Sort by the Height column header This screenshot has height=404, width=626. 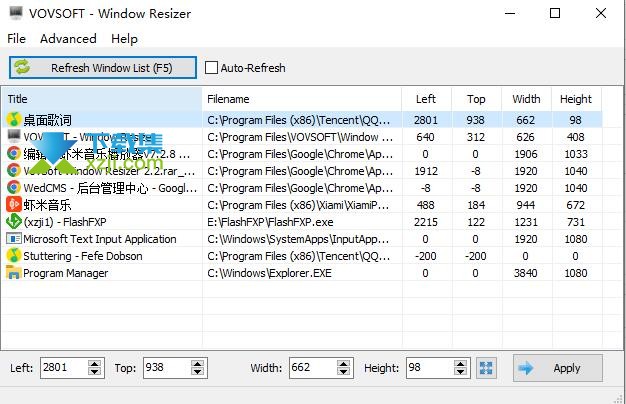tap(576, 99)
